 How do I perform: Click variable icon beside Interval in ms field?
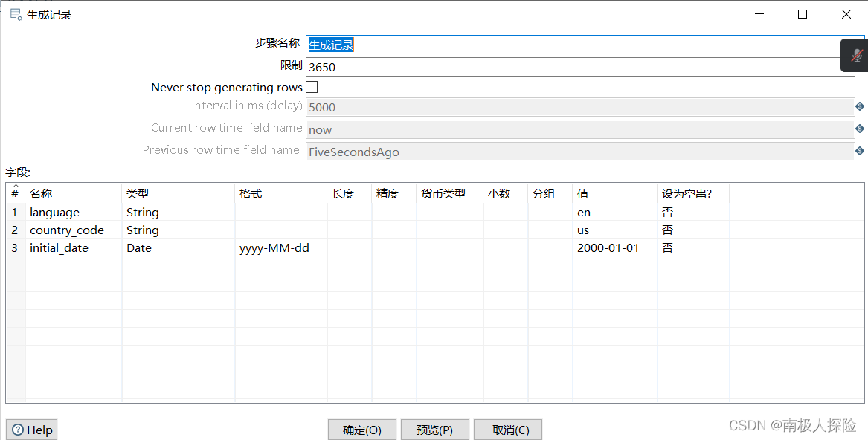coord(860,106)
